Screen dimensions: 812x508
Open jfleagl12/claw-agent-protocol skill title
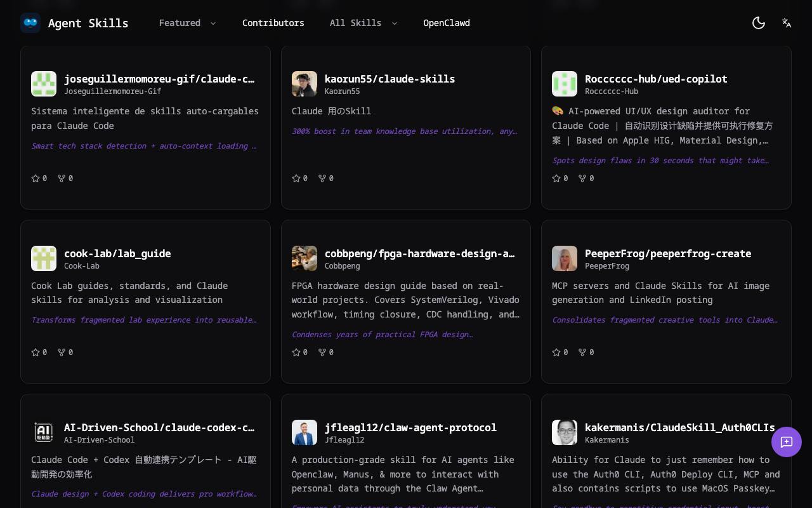410,427
